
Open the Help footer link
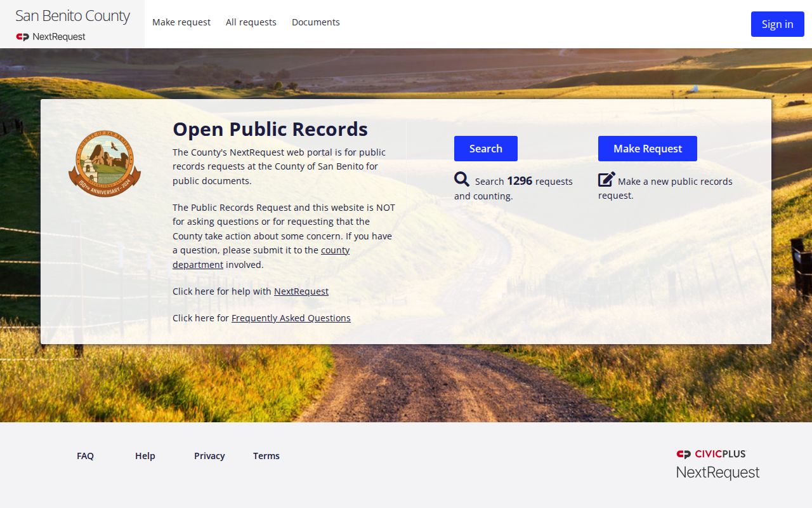pos(145,456)
